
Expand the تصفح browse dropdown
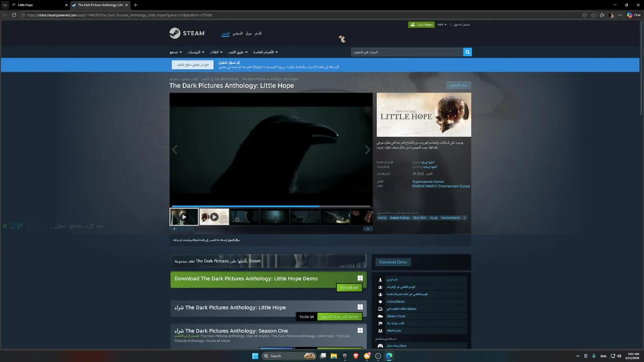176,52
